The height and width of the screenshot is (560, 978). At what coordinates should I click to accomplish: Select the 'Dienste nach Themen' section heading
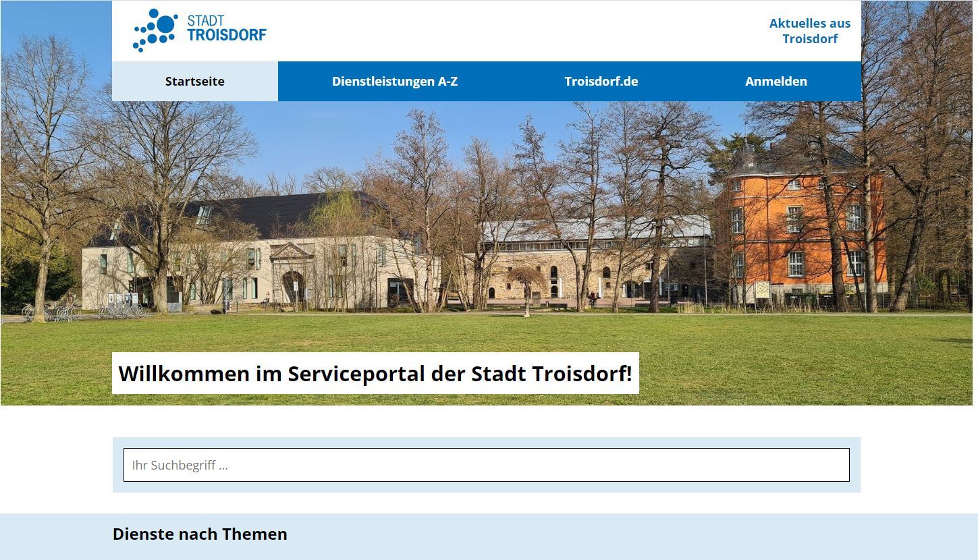(200, 534)
